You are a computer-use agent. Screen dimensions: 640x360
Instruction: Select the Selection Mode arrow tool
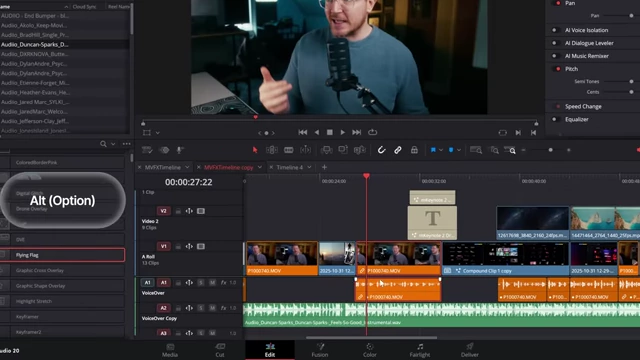pyautogui.click(x=255, y=150)
